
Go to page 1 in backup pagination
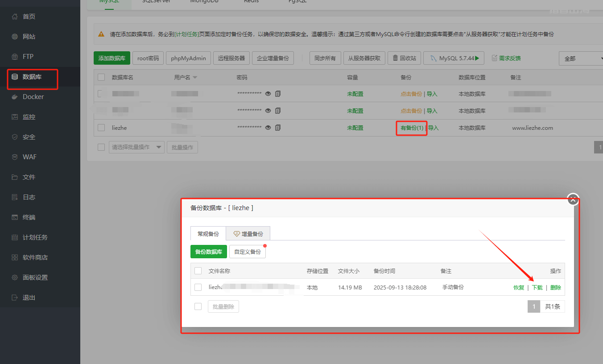point(534,306)
